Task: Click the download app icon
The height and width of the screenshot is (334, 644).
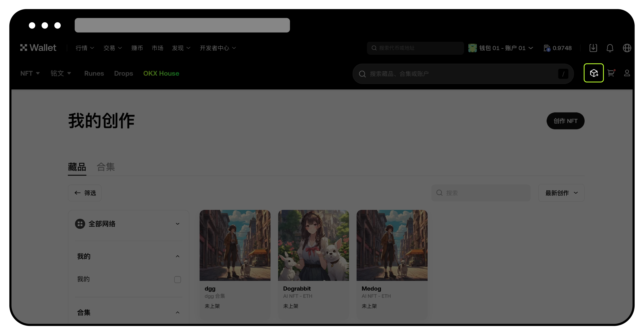Action: (x=593, y=48)
